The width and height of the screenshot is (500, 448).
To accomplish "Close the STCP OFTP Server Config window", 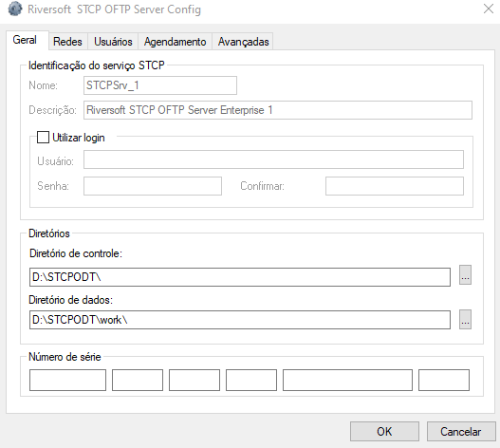I will click(x=489, y=9).
